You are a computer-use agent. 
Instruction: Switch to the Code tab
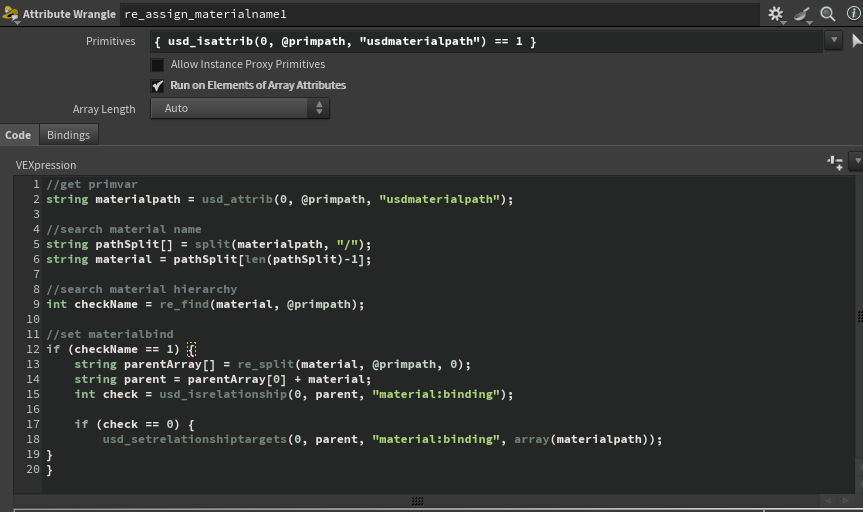[18, 135]
